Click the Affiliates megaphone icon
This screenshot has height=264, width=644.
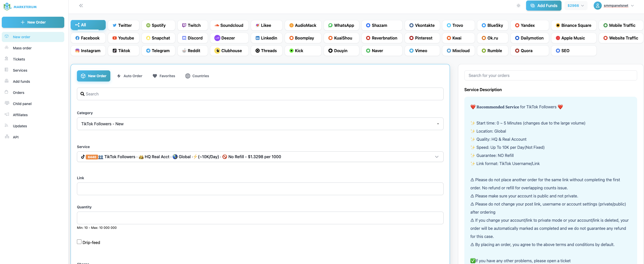coord(7,114)
